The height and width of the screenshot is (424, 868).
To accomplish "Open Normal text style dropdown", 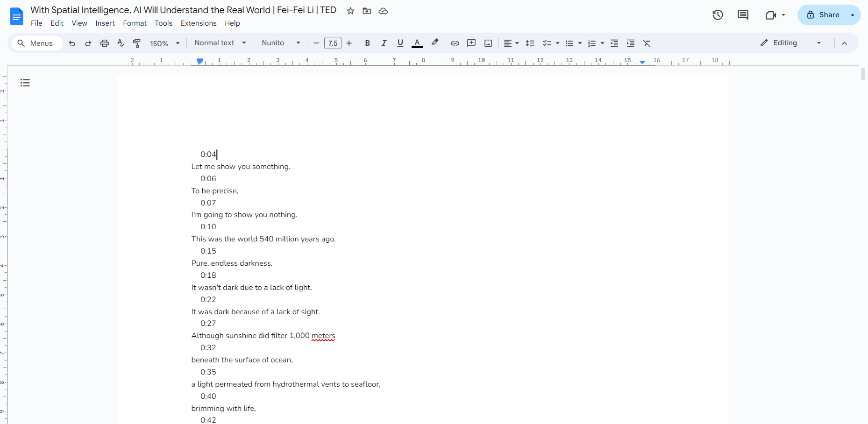I will tap(221, 43).
